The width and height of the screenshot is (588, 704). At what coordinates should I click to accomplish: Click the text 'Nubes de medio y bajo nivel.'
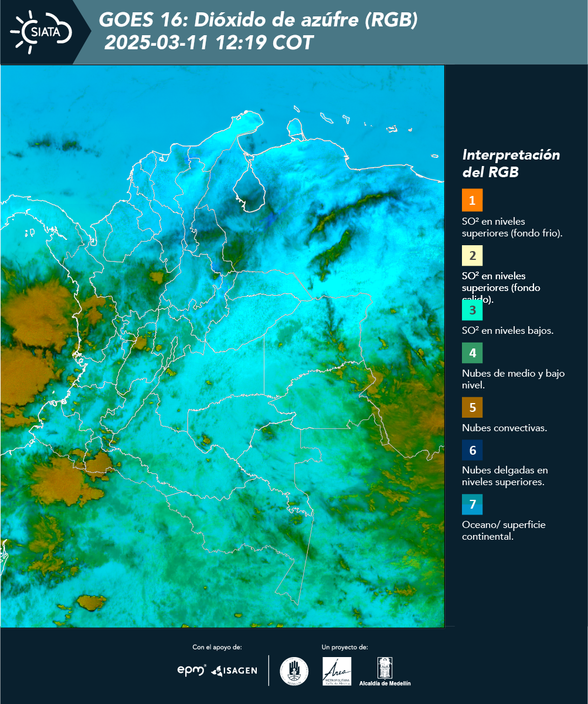pyautogui.click(x=514, y=380)
